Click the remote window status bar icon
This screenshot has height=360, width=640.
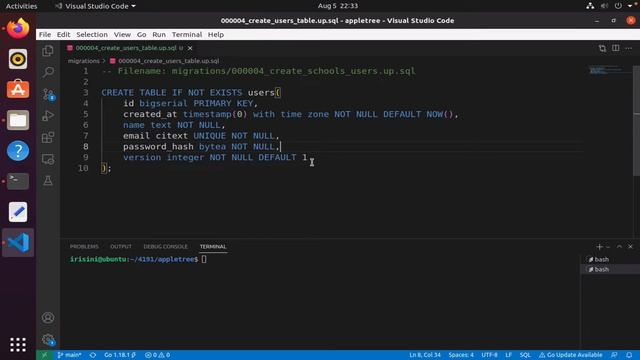coord(44,355)
